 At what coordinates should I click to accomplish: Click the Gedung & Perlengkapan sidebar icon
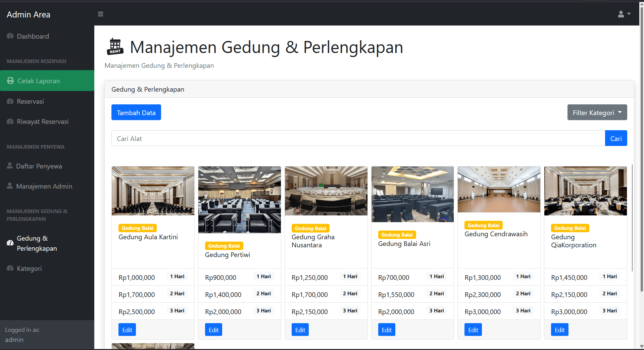[10, 243]
